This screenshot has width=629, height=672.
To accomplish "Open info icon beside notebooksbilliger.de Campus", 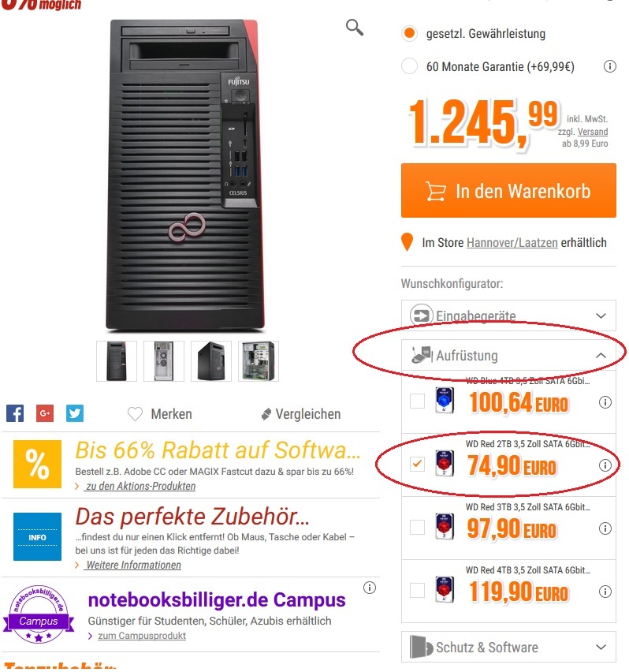I will coord(370,588).
